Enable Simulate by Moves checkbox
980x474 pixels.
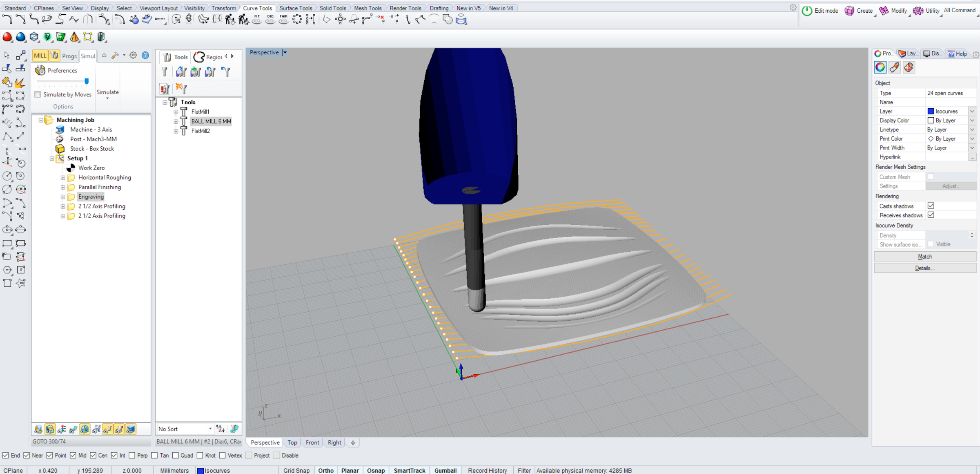[x=38, y=94]
